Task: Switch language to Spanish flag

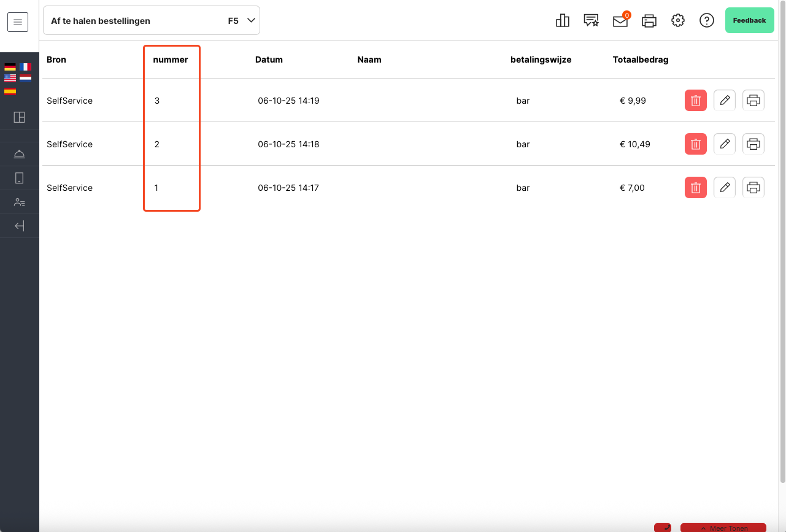Action: point(10,91)
